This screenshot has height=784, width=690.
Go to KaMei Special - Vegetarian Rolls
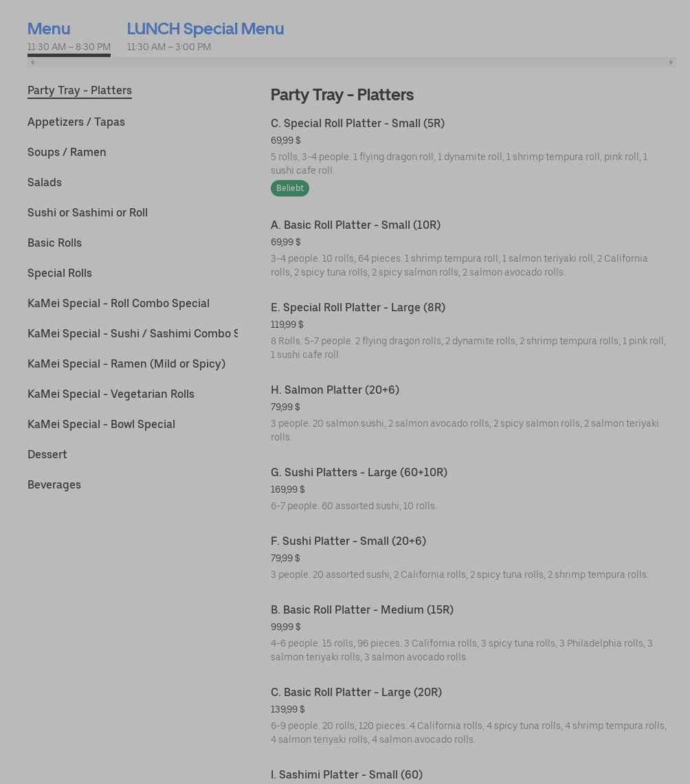[111, 394]
